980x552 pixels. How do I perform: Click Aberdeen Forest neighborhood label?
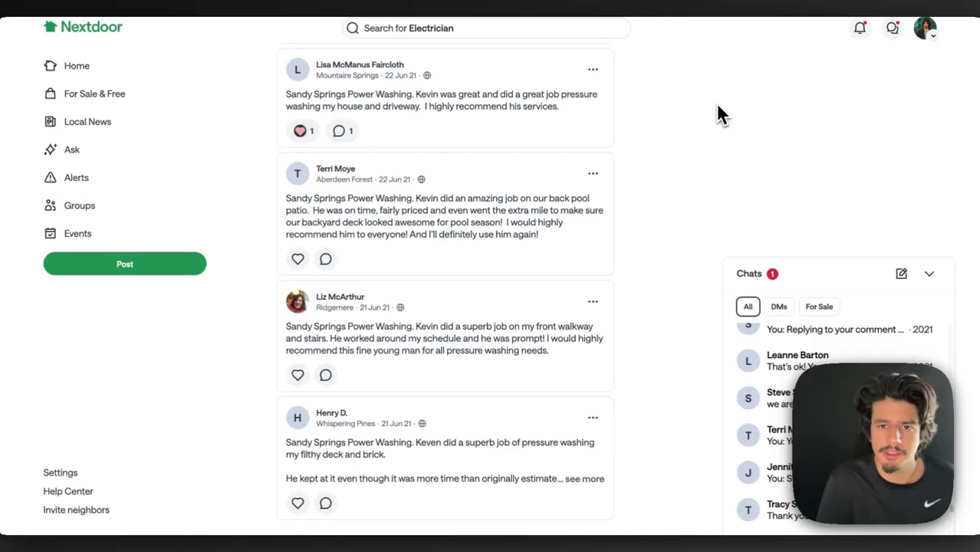coord(344,179)
